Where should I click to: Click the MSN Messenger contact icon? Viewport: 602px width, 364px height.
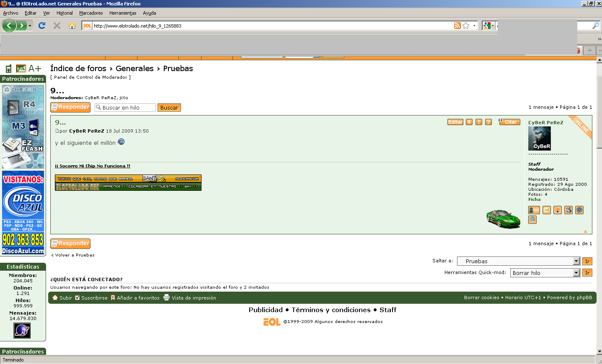(568, 210)
